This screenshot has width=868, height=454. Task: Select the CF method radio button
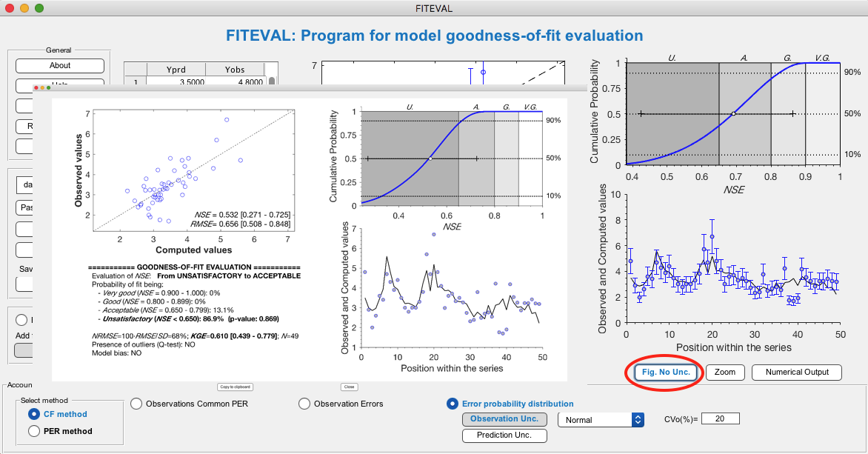point(33,414)
